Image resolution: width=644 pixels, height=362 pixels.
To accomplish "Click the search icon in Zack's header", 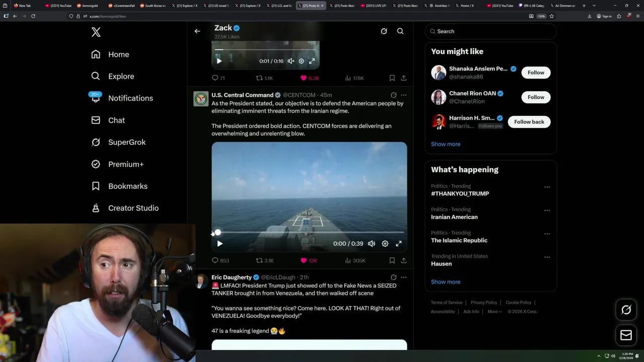I will (400, 31).
